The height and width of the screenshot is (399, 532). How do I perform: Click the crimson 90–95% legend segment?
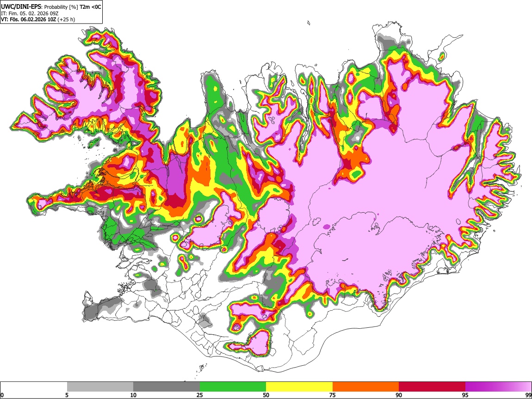click(x=432, y=387)
